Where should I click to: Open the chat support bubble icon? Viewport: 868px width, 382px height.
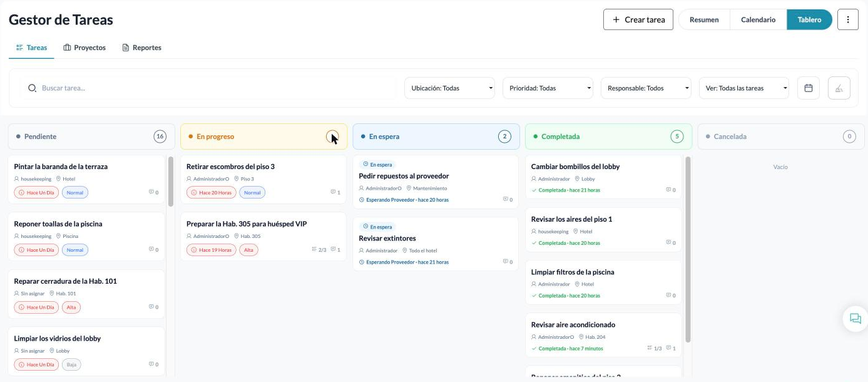click(x=855, y=319)
